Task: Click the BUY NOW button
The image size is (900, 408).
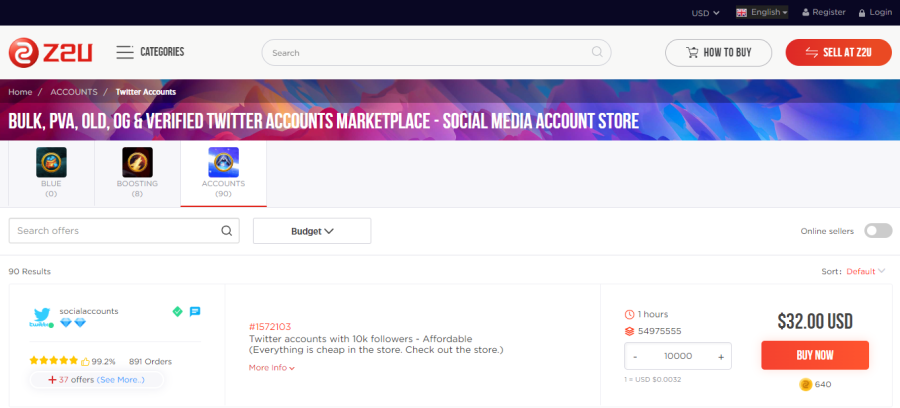Action: click(x=814, y=355)
